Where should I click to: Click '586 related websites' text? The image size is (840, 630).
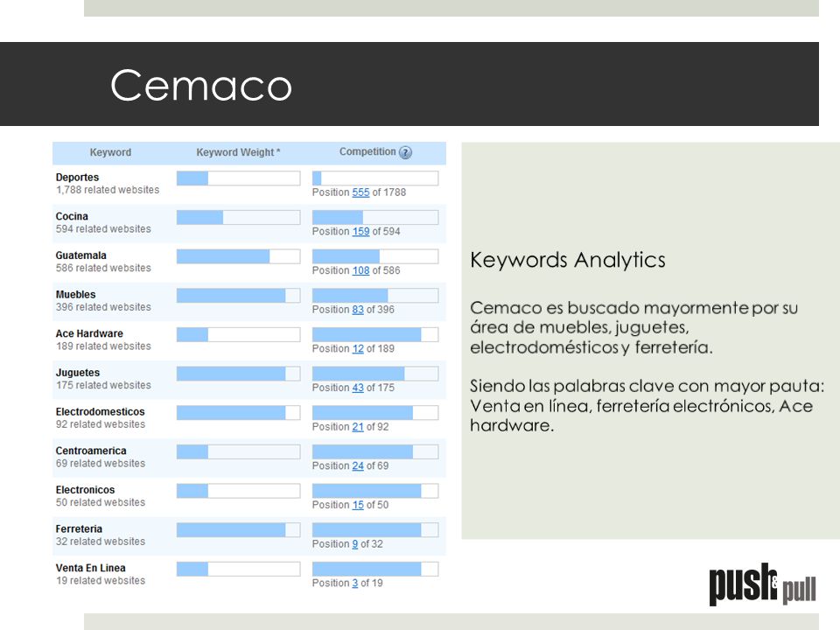(x=103, y=269)
